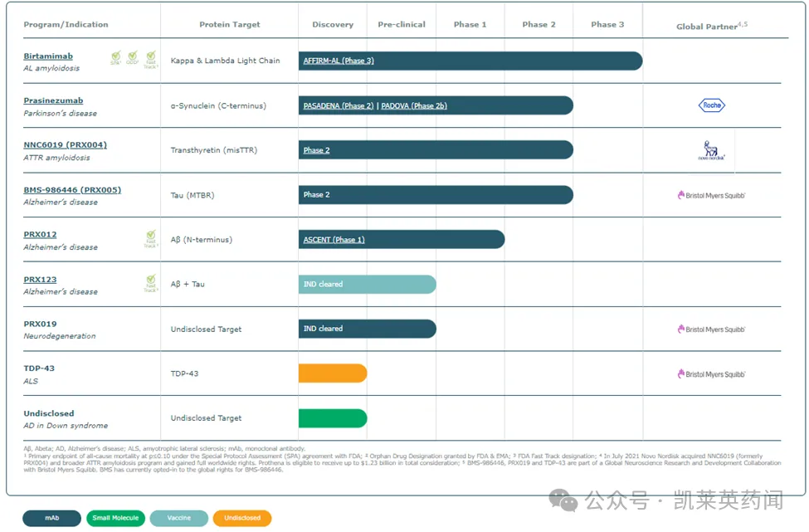Select the mAb legend pill
This screenshot has height=532, width=809.
[x=51, y=518]
